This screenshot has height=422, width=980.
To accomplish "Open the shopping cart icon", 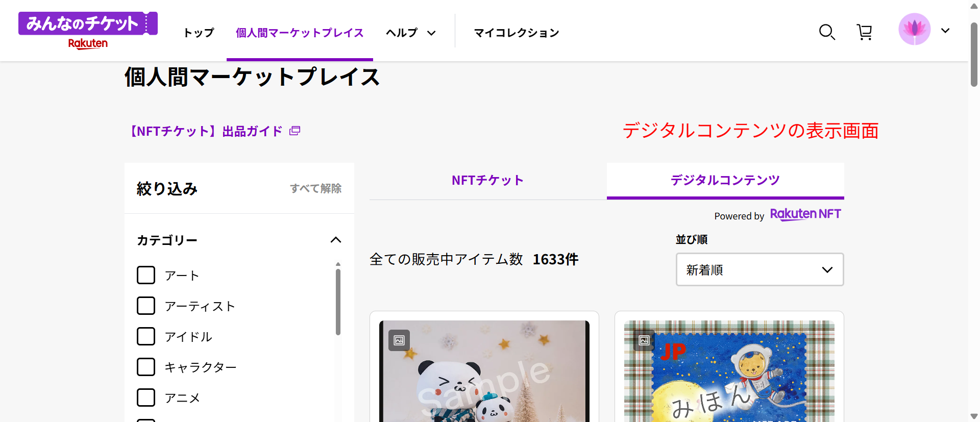I will (x=864, y=32).
